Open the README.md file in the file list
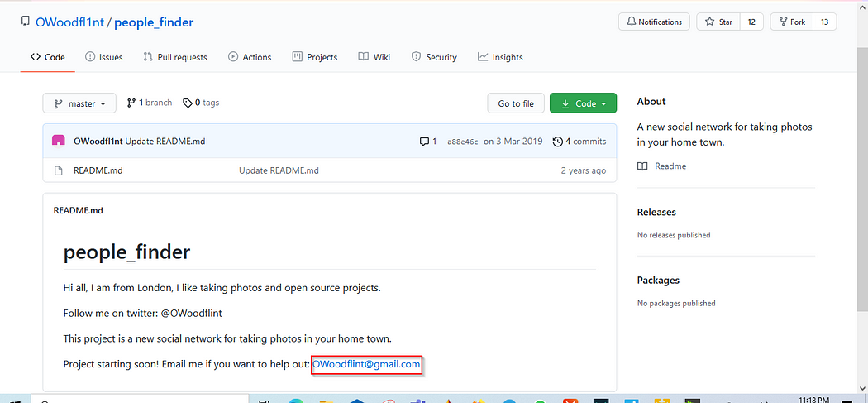Image resolution: width=868 pixels, height=403 pixels. click(x=98, y=170)
